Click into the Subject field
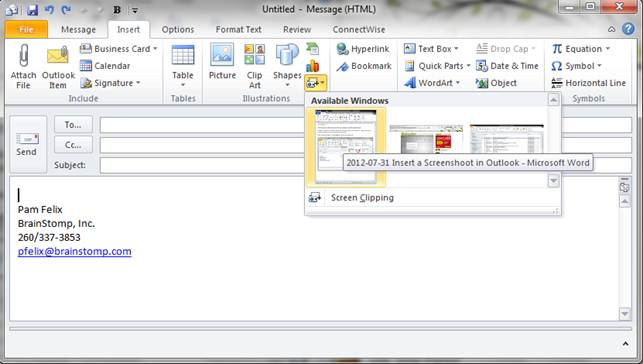The image size is (643, 364). pos(365,165)
